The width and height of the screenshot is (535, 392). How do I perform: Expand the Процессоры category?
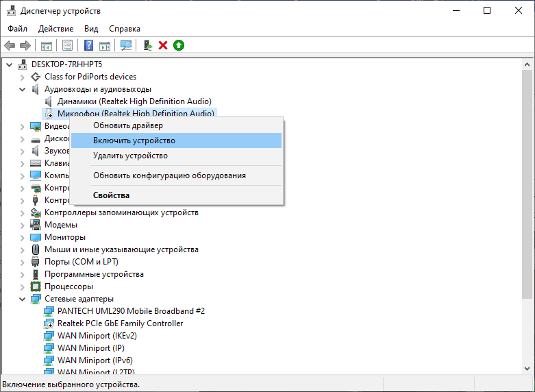coord(23,287)
